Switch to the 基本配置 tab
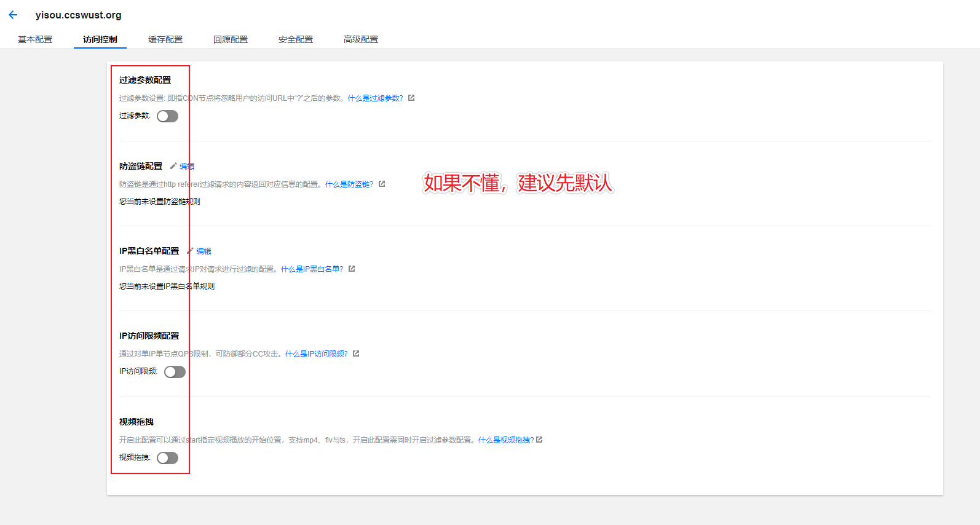 (x=35, y=39)
